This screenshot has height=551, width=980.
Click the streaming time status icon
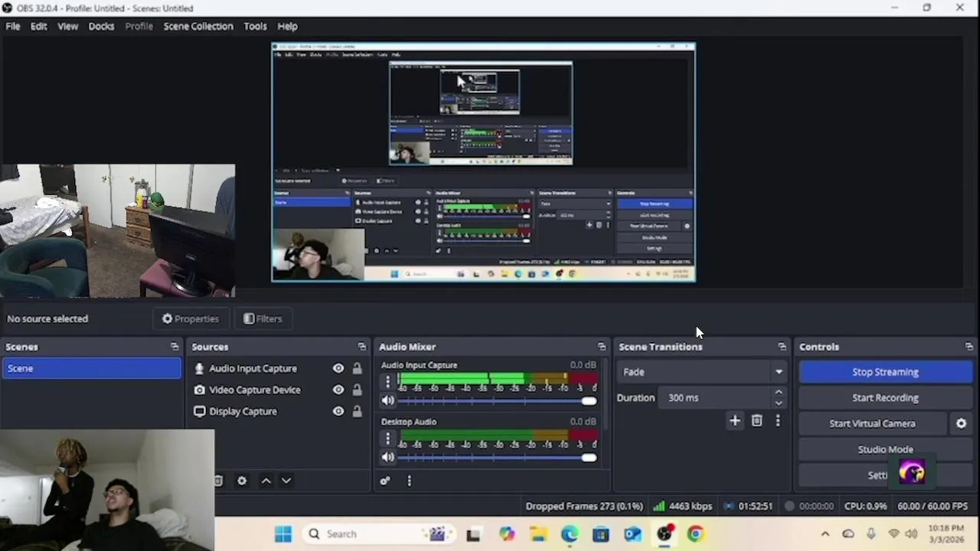click(730, 506)
